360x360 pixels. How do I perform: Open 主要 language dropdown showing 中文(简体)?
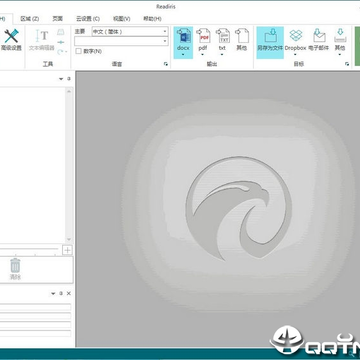[x=130, y=32]
